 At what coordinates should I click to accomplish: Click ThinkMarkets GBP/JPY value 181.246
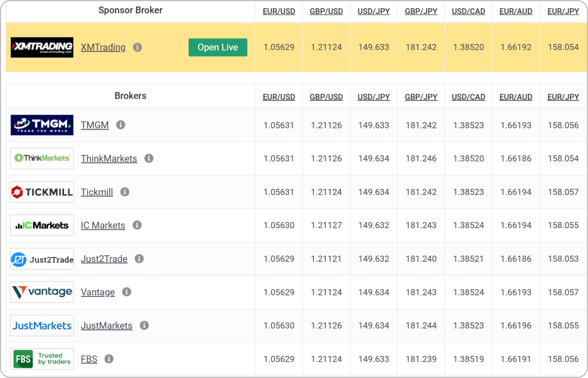(421, 158)
